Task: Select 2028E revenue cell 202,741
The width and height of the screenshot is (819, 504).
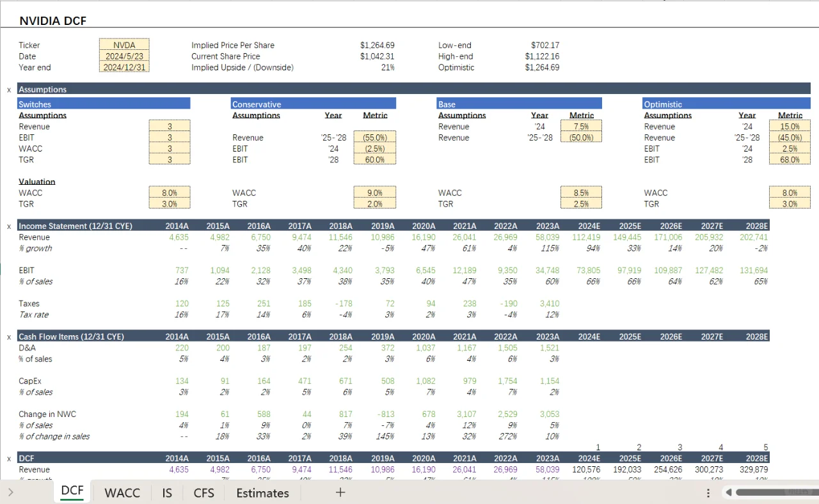Action: coord(753,237)
